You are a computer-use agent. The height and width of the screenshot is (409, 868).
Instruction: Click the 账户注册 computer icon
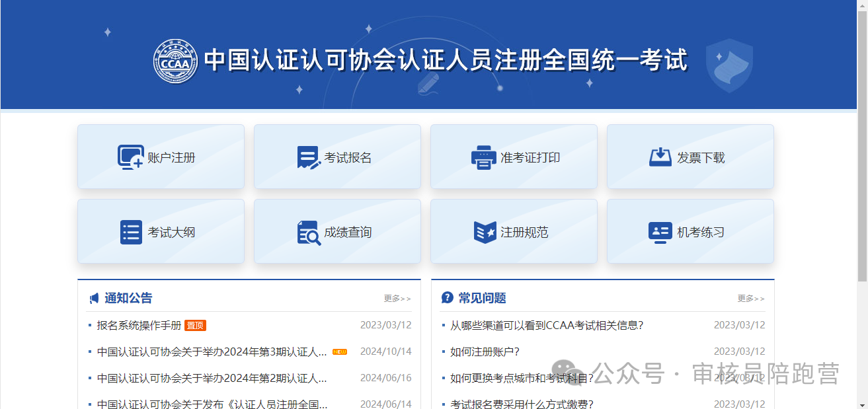coord(130,157)
